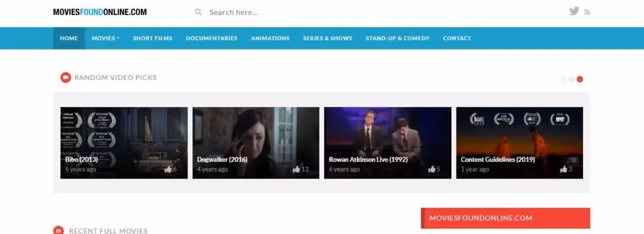Click the search magnifier icon

(x=198, y=13)
